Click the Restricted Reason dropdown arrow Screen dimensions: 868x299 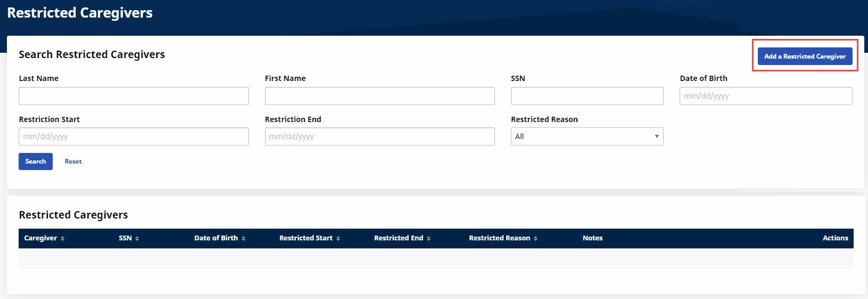tap(657, 136)
